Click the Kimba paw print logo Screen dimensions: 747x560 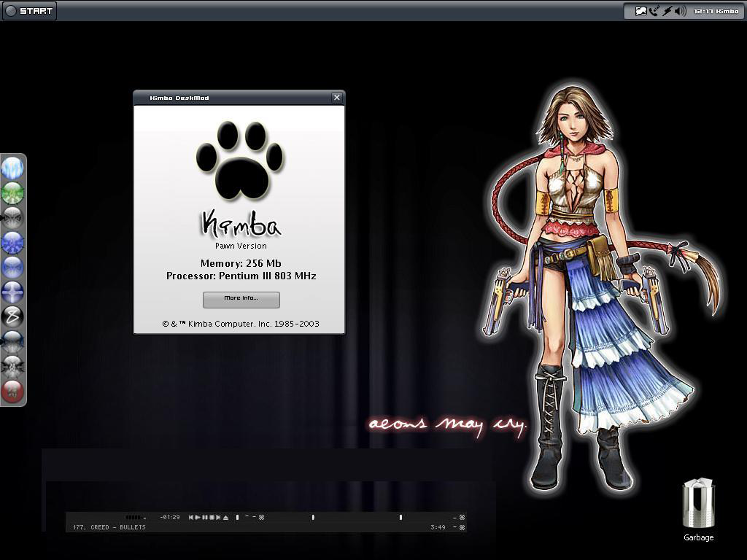(239, 160)
